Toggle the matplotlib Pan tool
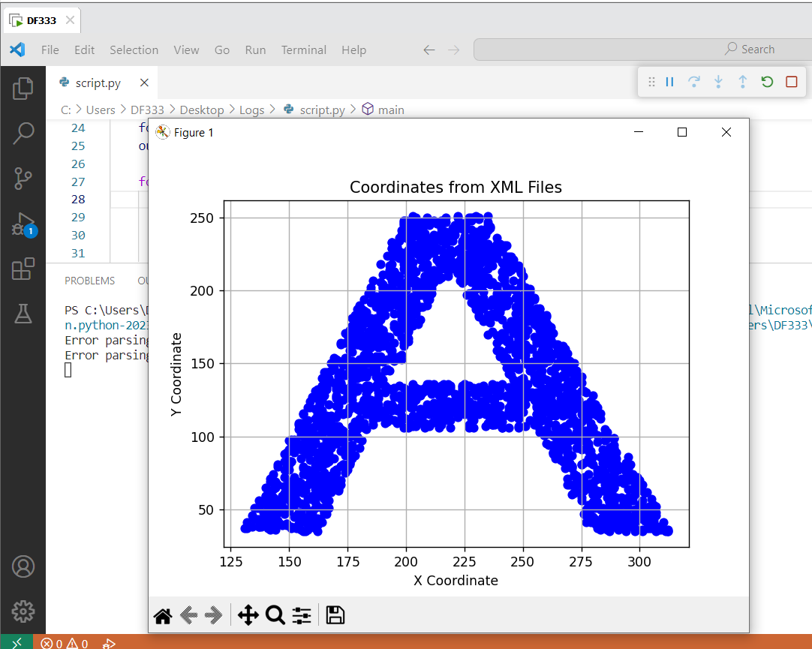812x649 pixels. point(248,616)
